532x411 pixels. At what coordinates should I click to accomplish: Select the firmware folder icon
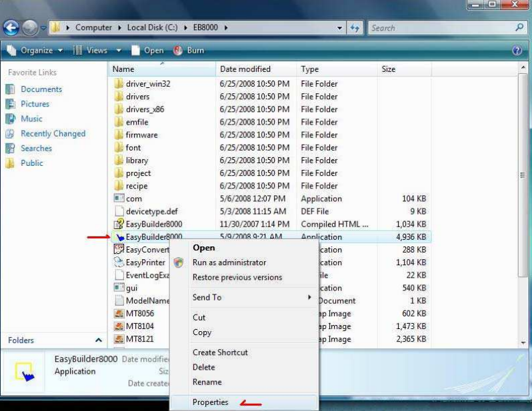click(119, 135)
